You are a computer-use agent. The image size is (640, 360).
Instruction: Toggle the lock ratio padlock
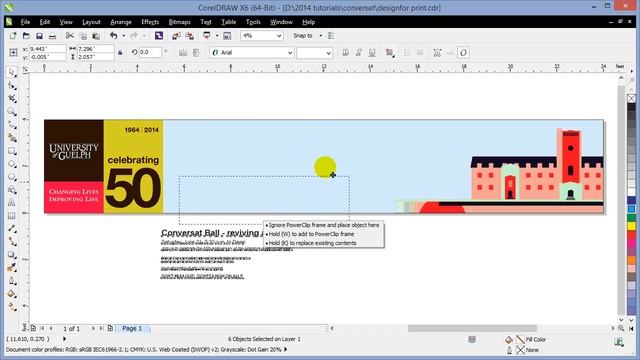click(120, 53)
